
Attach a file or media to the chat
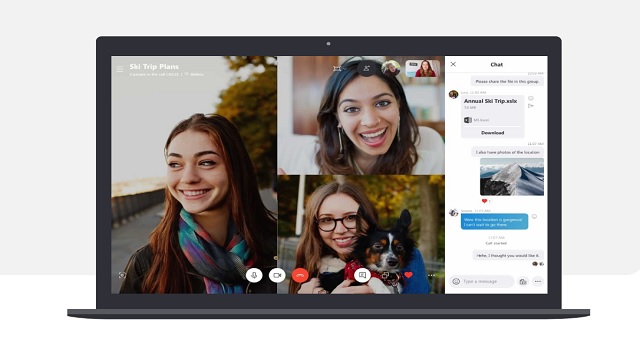[523, 281]
